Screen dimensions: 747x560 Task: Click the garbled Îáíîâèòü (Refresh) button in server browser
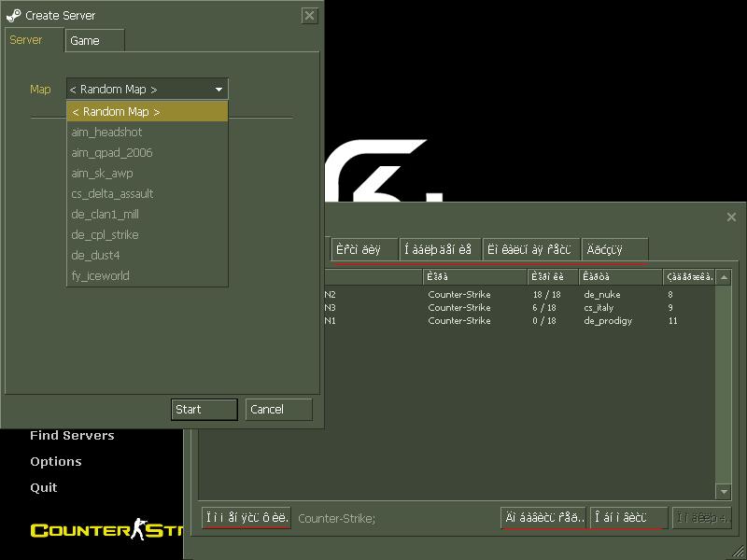(628, 518)
